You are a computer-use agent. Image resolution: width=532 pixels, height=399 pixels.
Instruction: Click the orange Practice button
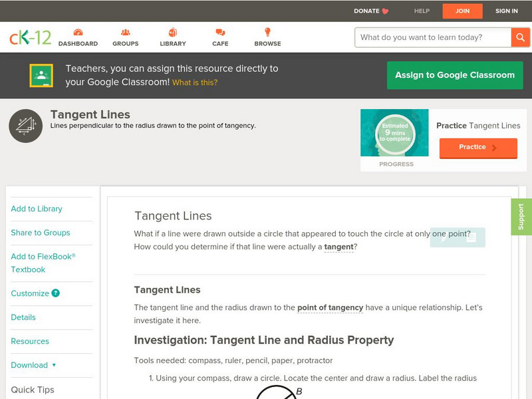[x=478, y=148]
